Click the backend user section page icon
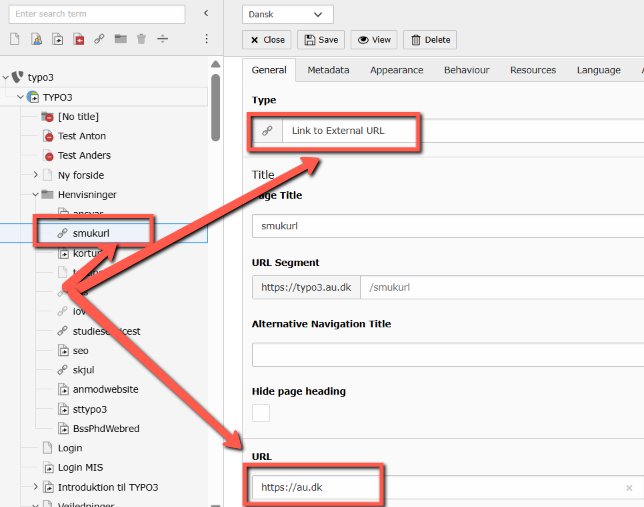The height and width of the screenshot is (507, 644). coord(36,39)
